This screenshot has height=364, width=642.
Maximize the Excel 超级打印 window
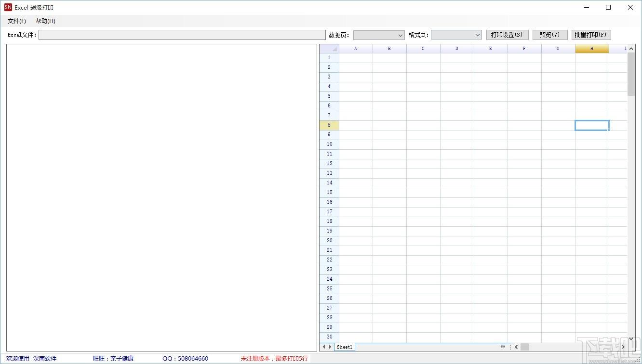click(608, 7)
